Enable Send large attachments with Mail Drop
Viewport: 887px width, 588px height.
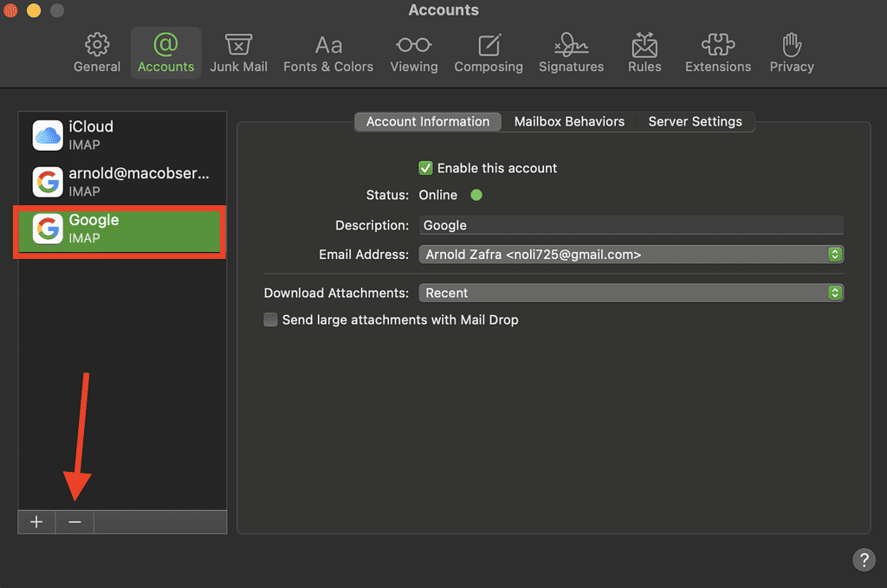tap(271, 320)
